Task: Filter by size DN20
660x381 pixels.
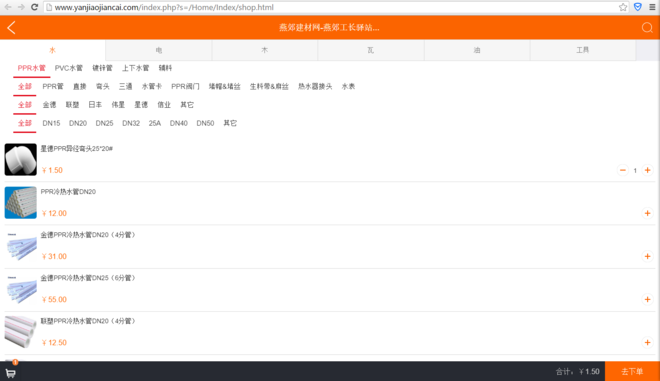Action: pos(78,123)
